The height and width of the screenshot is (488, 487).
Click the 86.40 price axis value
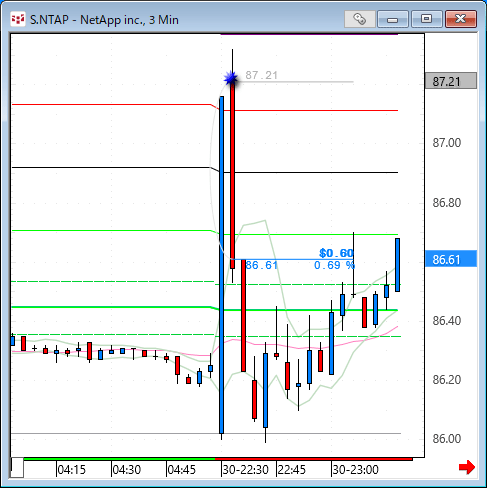[x=447, y=321]
